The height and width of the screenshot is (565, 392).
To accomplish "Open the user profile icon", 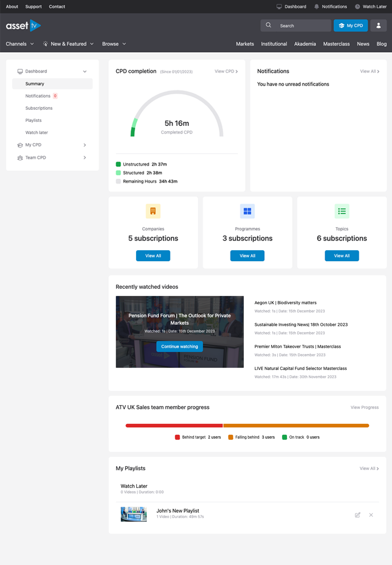I will pyautogui.click(x=379, y=26).
